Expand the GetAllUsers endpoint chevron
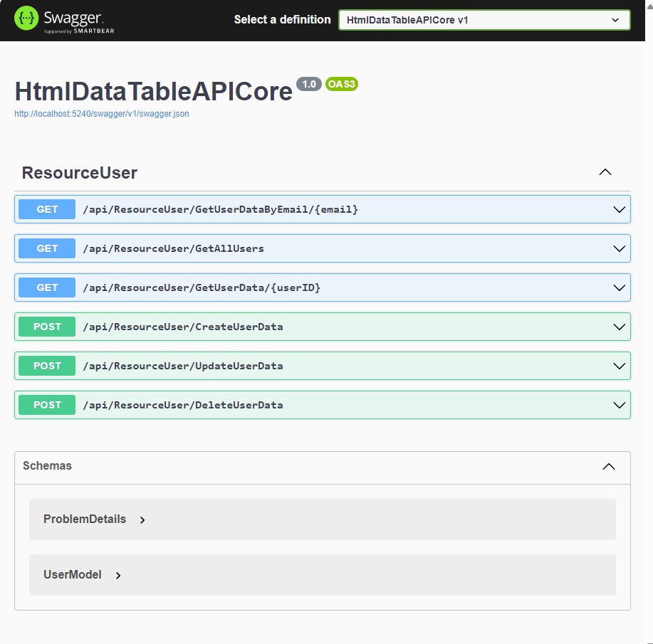Viewport: 653px width, 644px height. (619, 249)
